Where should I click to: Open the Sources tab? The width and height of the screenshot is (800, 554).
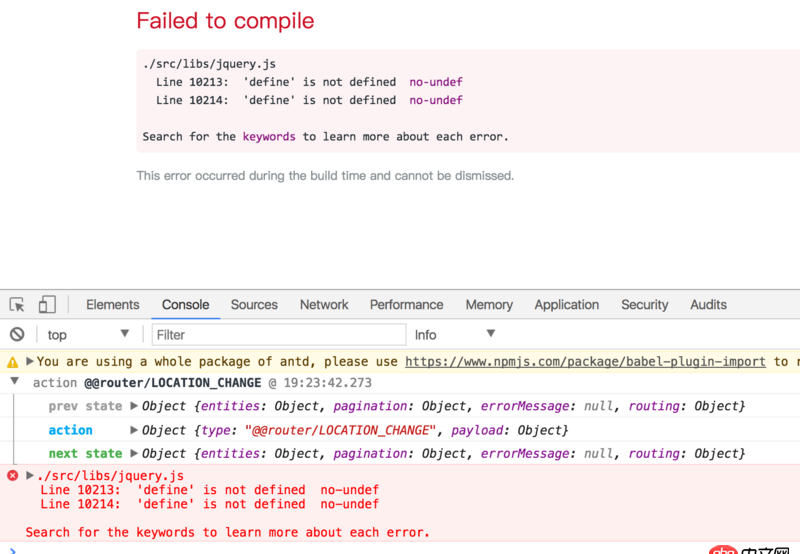tap(254, 305)
